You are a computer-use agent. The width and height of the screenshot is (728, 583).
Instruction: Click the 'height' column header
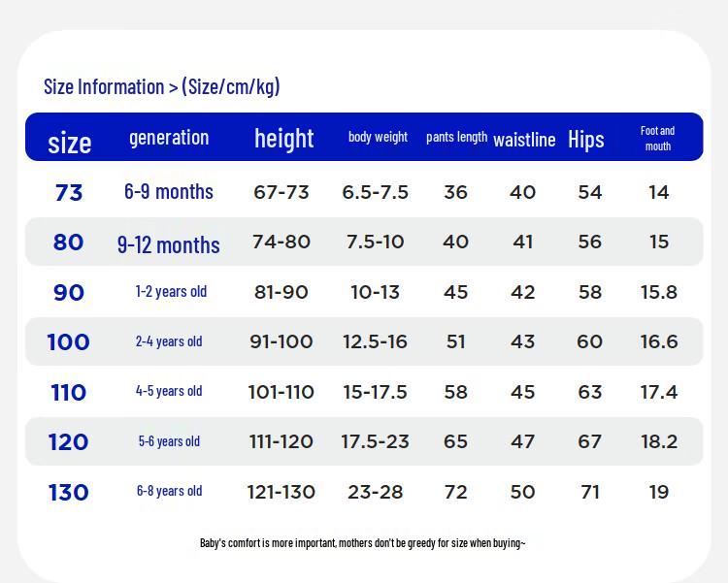(284, 138)
